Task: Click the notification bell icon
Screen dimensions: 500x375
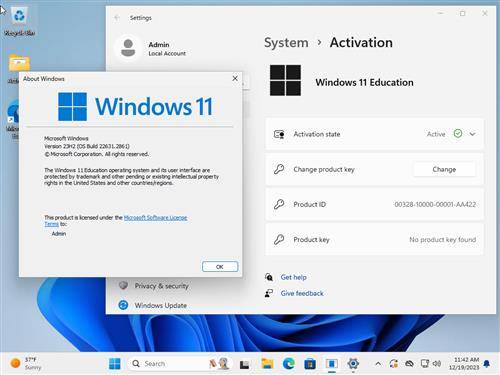Action: pyautogui.click(x=487, y=364)
